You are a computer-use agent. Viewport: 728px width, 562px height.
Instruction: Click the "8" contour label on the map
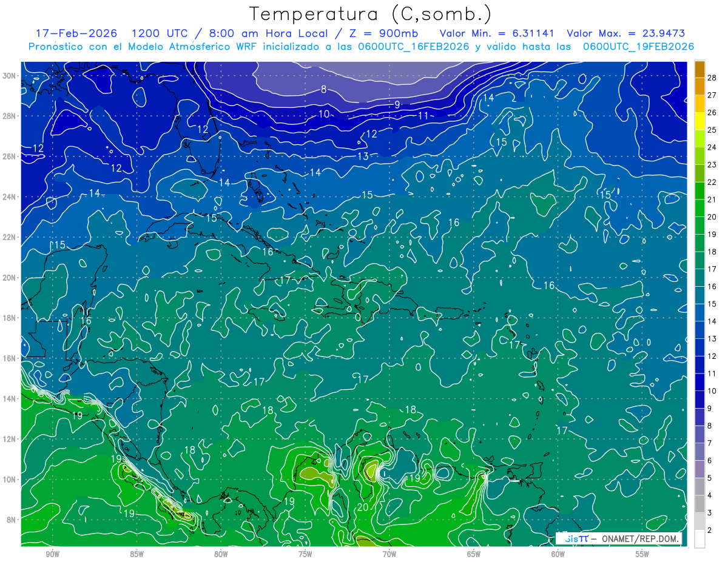(x=324, y=90)
